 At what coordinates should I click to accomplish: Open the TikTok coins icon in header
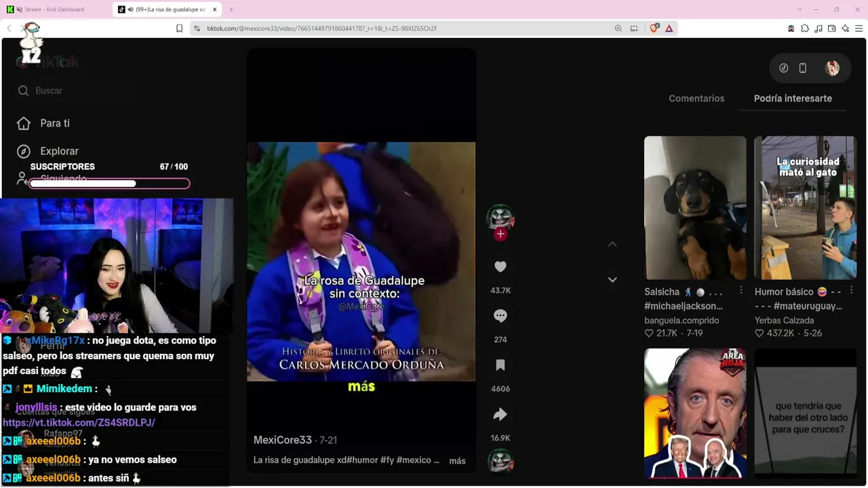784,68
